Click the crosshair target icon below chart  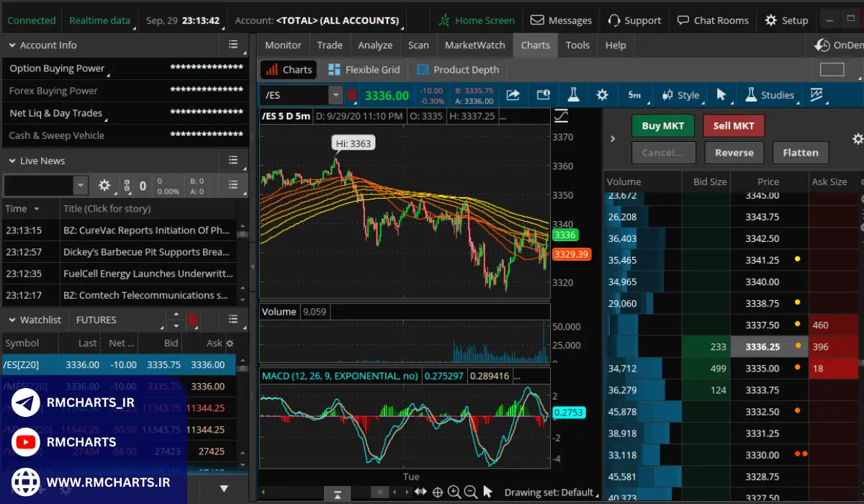[x=438, y=492]
